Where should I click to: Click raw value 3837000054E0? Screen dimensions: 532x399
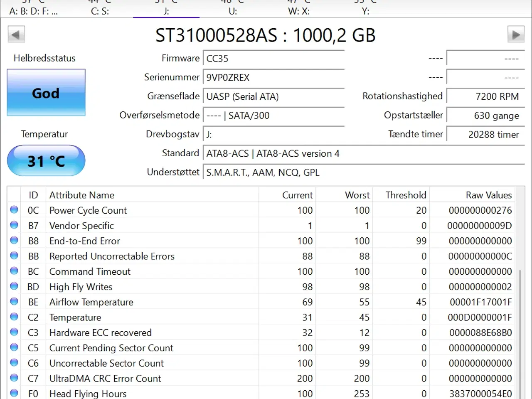tap(480, 394)
